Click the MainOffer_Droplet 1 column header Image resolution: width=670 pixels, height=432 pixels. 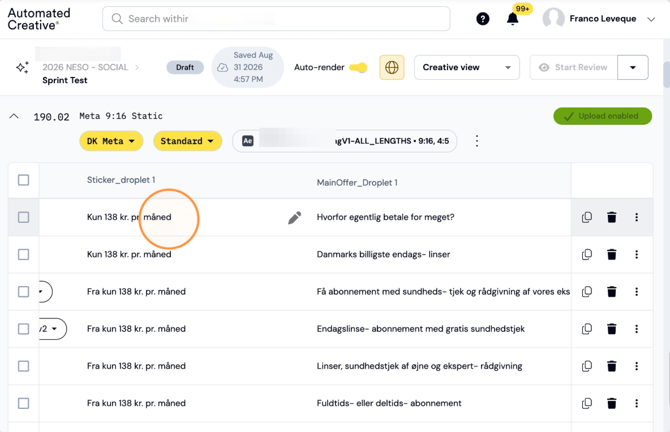(x=357, y=183)
